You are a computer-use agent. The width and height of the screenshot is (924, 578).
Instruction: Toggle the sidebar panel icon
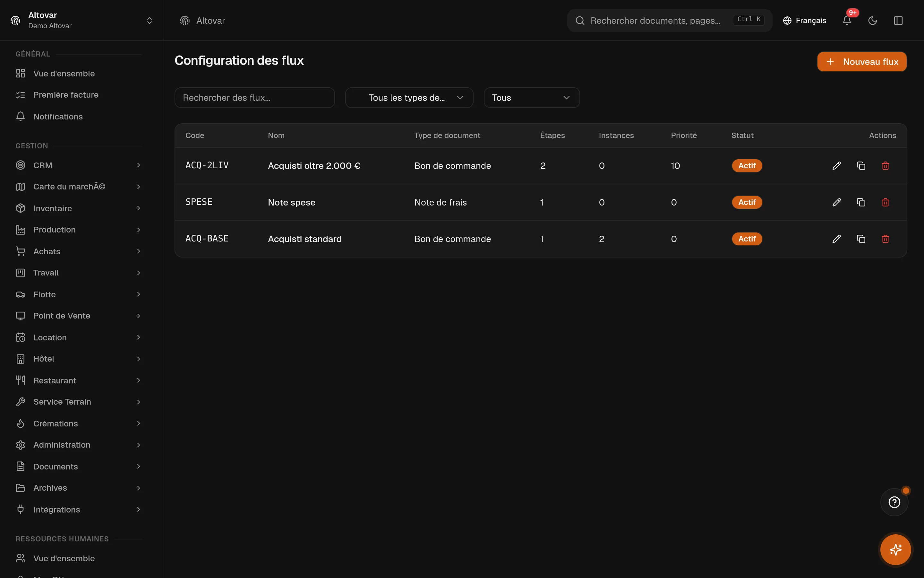pos(898,21)
